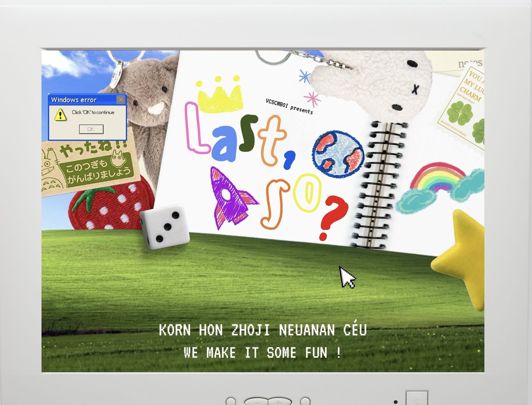Click the Windows error title bar text
532x405 pixels.
tap(74, 100)
